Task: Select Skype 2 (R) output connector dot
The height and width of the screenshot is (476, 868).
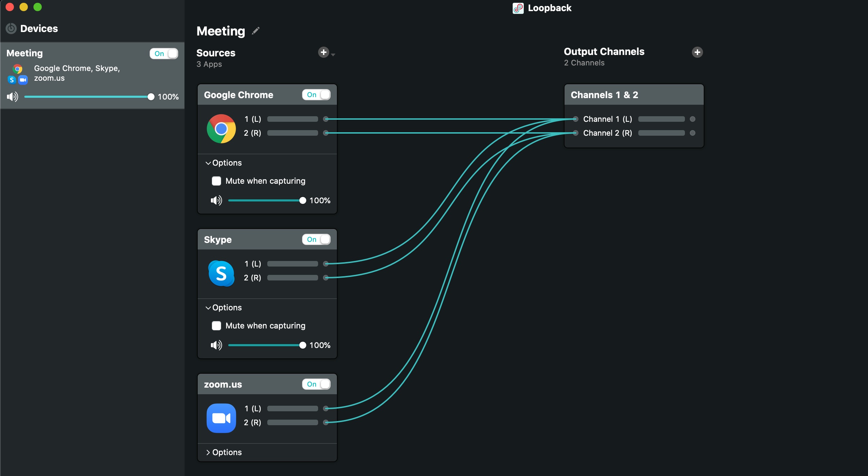Action: [x=326, y=278]
